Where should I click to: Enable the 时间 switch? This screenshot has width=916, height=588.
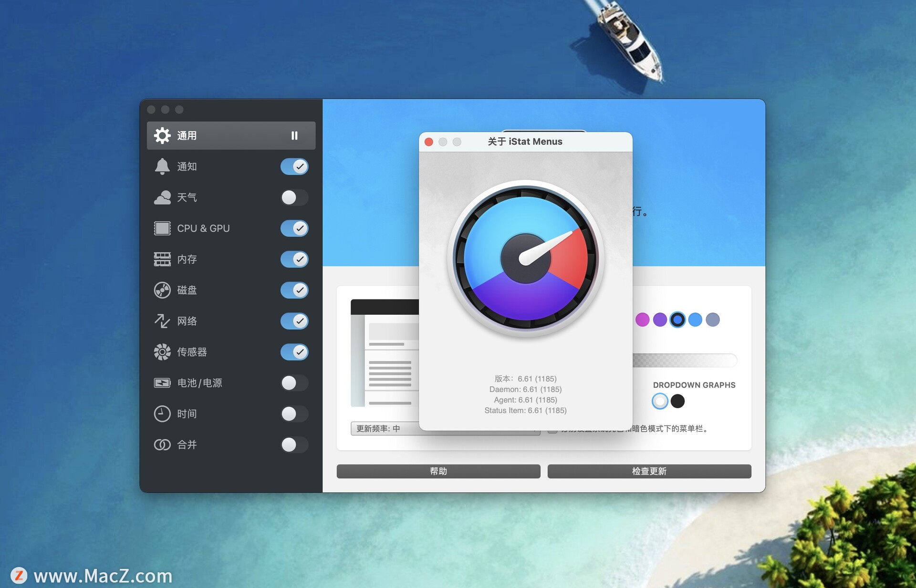tap(294, 414)
